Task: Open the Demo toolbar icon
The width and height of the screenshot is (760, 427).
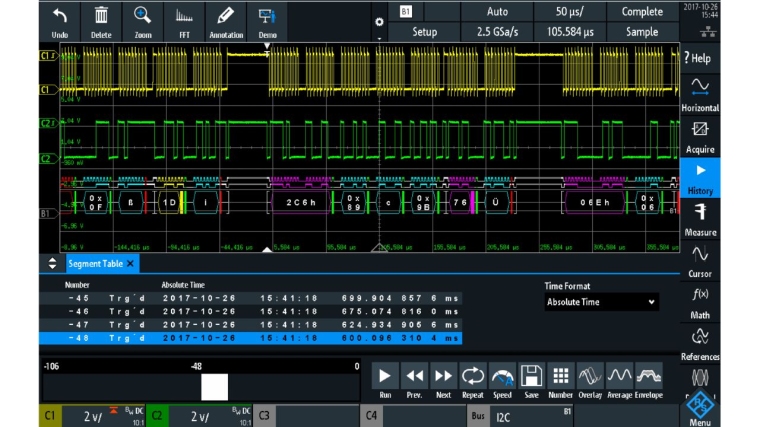Action: pyautogui.click(x=267, y=20)
